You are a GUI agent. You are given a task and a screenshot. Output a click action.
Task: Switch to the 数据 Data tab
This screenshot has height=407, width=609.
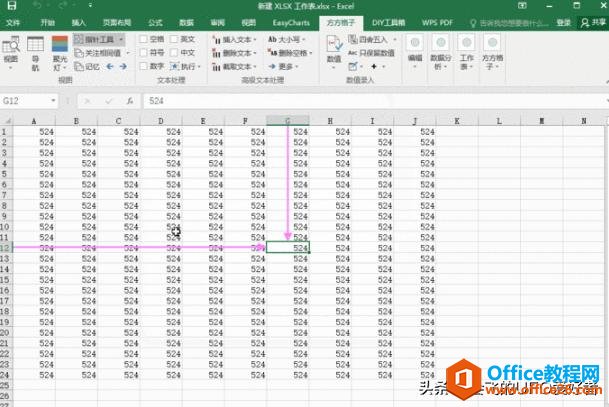[186, 23]
